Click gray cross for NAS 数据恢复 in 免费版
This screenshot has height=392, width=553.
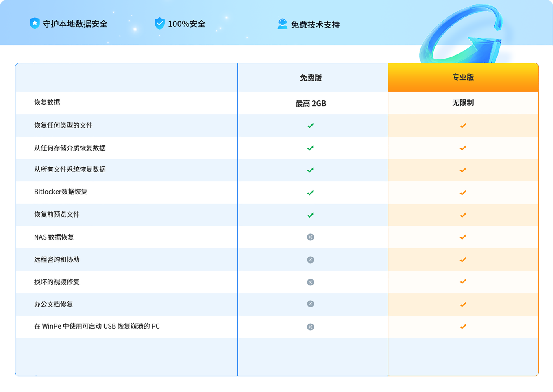[310, 237]
